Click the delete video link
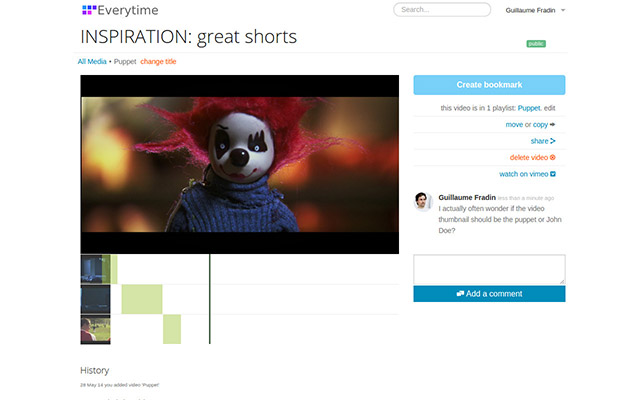This screenshot has width=640, height=400. pos(529,158)
